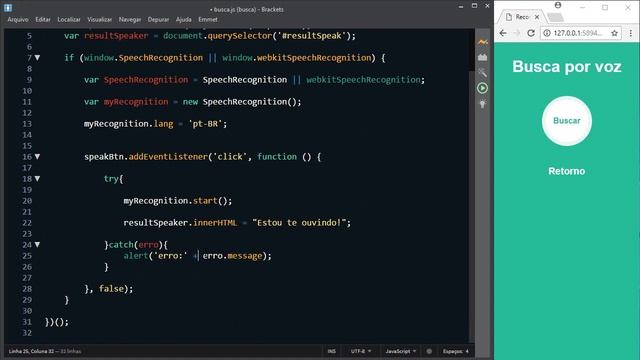Screen dimensions: 640x360
Task: Click line number 31 in gutter
Action: tap(27, 322)
